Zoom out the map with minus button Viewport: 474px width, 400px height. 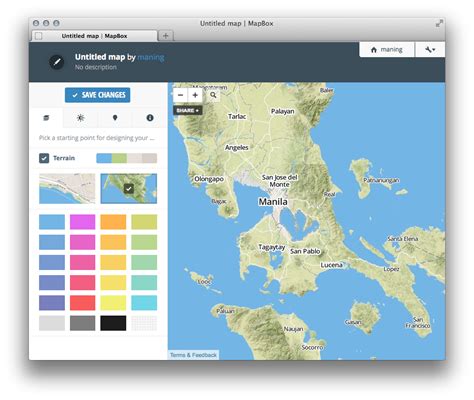181,95
